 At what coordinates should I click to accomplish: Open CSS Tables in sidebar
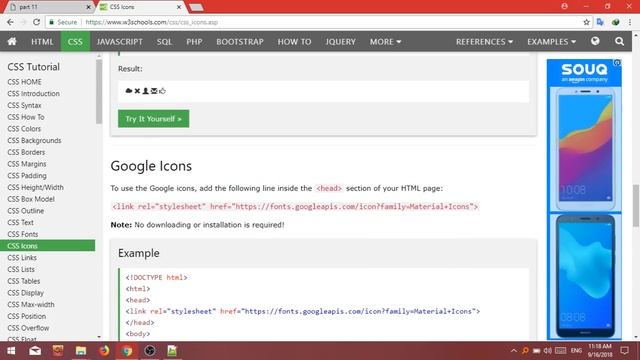(24, 281)
